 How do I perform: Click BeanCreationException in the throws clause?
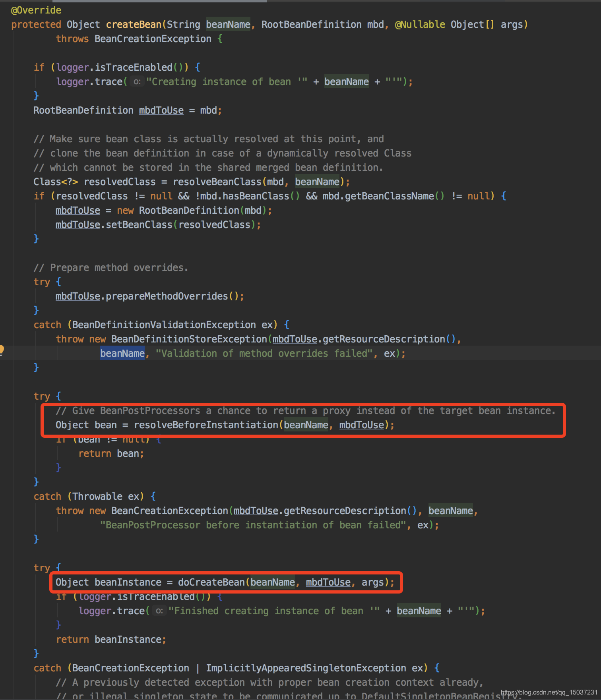click(x=153, y=39)
